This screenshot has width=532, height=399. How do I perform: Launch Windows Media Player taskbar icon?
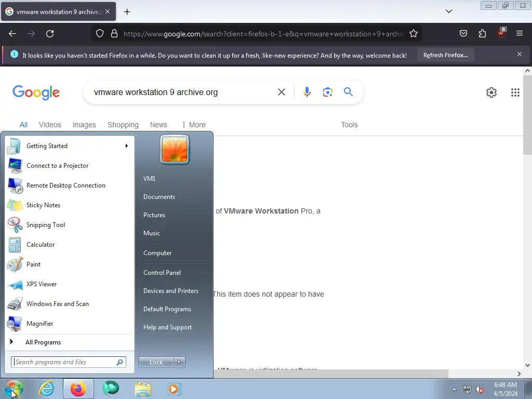(175, 389)
